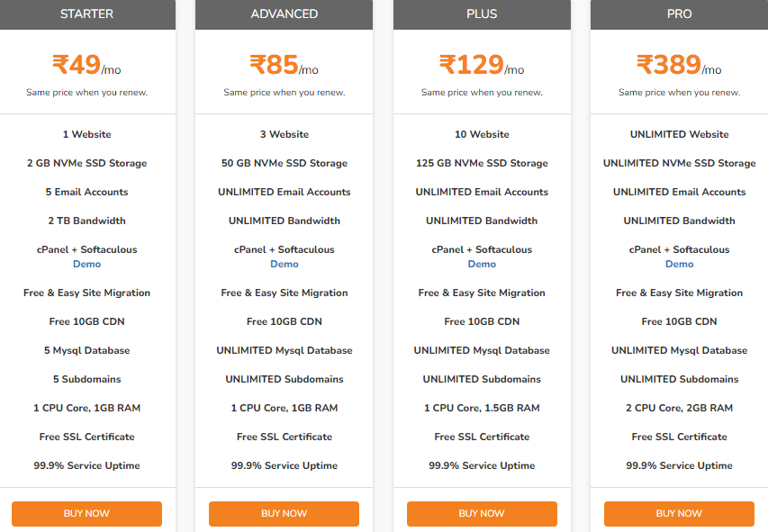
Task: Open the Demo link under Starter cPanel
Action: pos(86,264)
